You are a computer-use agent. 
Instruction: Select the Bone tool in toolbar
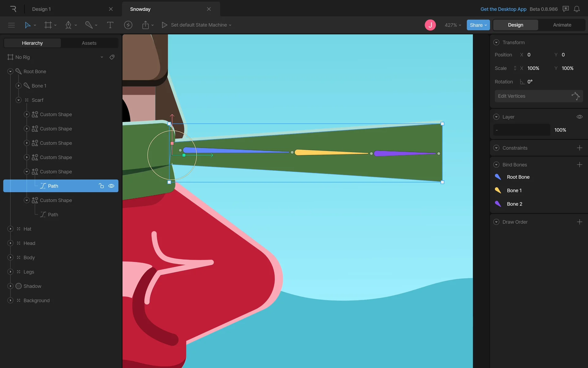tap(89, 25)
